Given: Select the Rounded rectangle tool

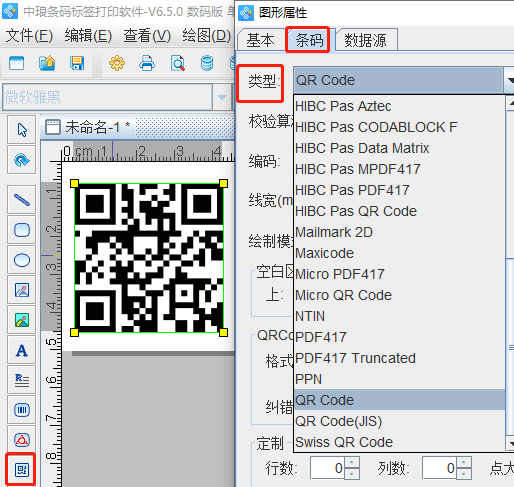Looking at the screenshot, I should coord(22,230).
